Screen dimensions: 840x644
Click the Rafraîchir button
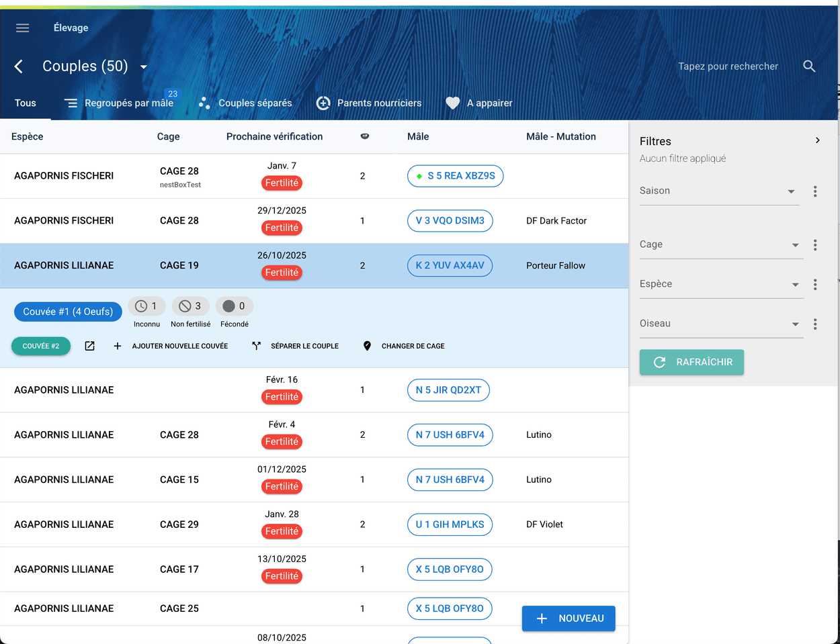point(691,362)
